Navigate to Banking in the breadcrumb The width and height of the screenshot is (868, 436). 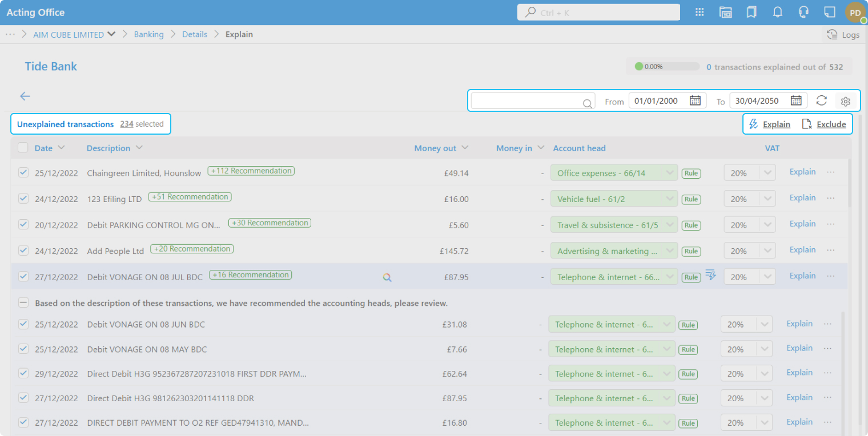(x=148, y=34)
